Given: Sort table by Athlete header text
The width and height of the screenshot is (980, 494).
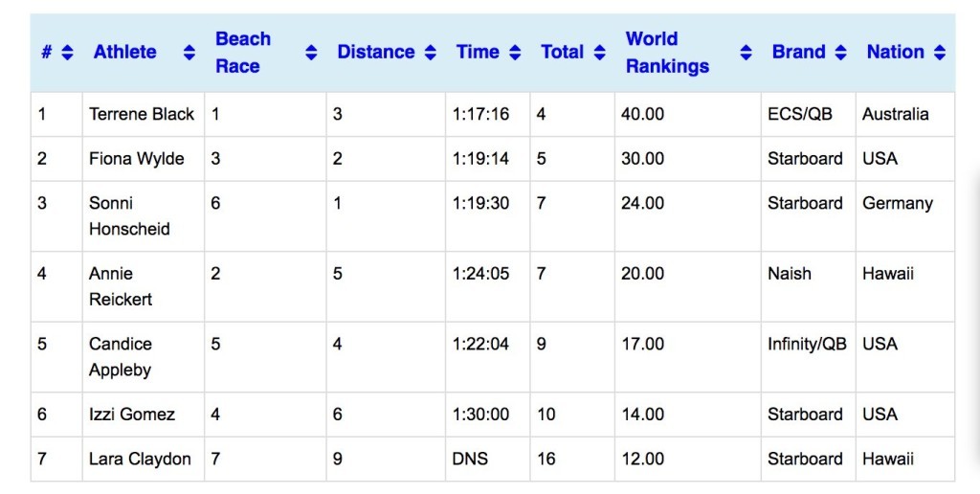Looking at the screenshot, I should [125, 53].
